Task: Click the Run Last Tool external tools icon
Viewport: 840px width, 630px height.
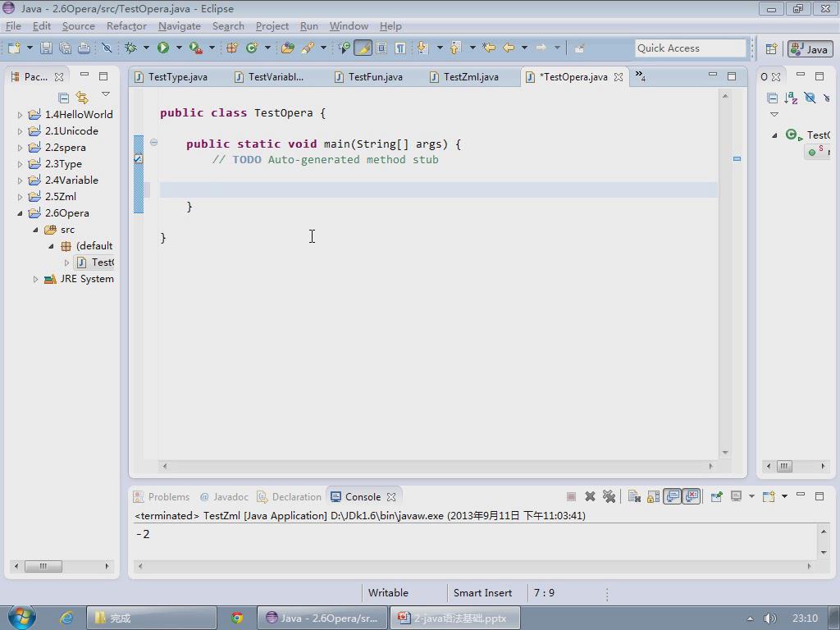Action: (195, 48)
